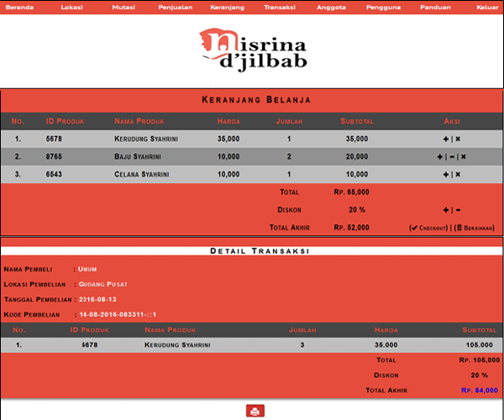Click Checkout in the cart

(x=428, y=228)
